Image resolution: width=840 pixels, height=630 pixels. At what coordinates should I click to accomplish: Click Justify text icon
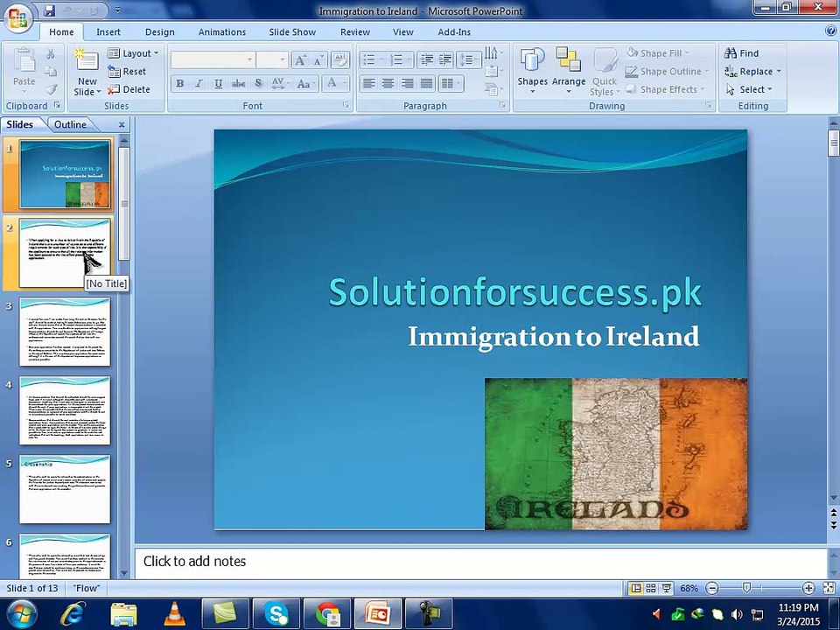point(426,84)
